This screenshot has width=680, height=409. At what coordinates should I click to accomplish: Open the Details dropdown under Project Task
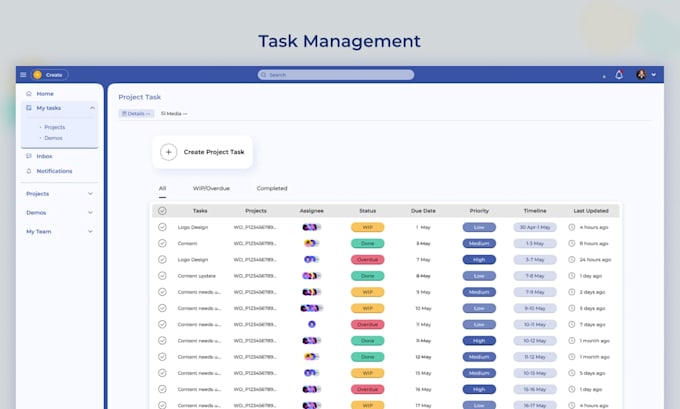click(x=136, y=114)
